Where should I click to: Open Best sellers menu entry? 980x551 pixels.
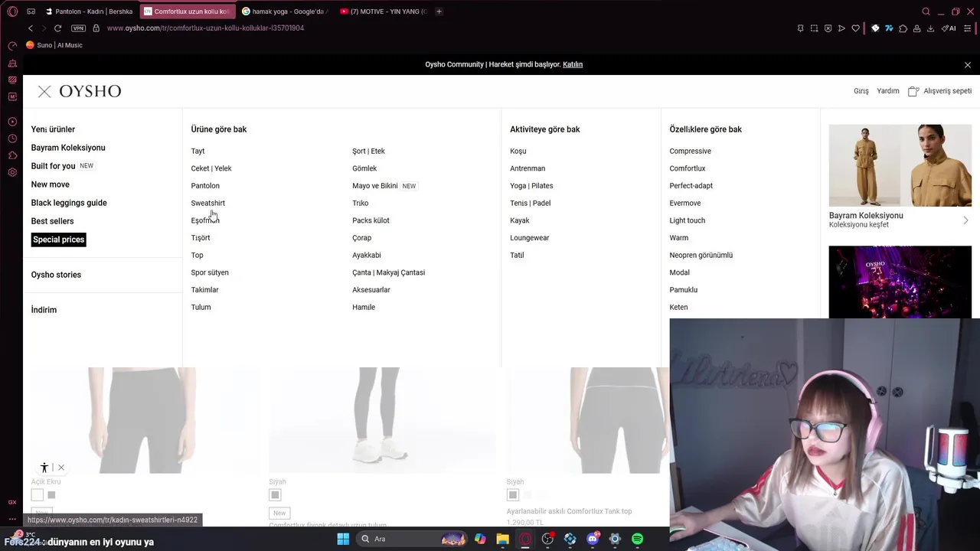point(52,221)
